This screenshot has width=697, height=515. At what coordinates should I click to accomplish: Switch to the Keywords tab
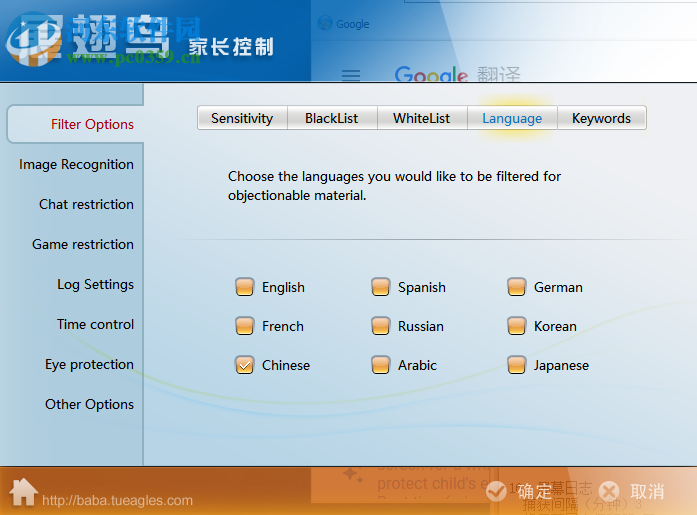pyautogui.click(x=601, y=118)
